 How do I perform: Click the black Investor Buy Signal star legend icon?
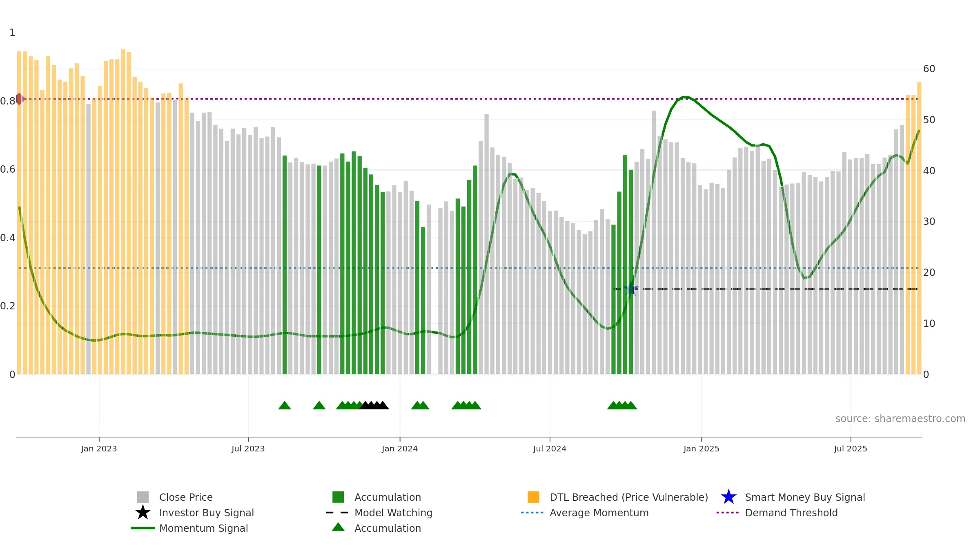coord(143,513)
